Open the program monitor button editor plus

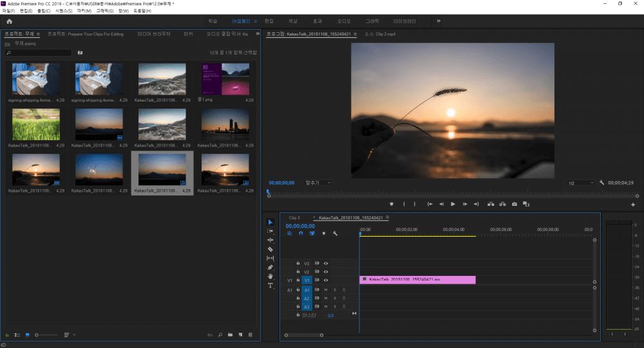[x=633, y=205]
